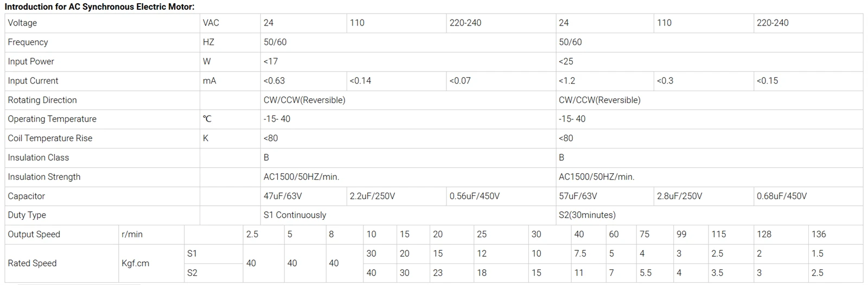Screen dimensions: 868x285
Task: Click the <25 input power value
Action: pos(709,61)
